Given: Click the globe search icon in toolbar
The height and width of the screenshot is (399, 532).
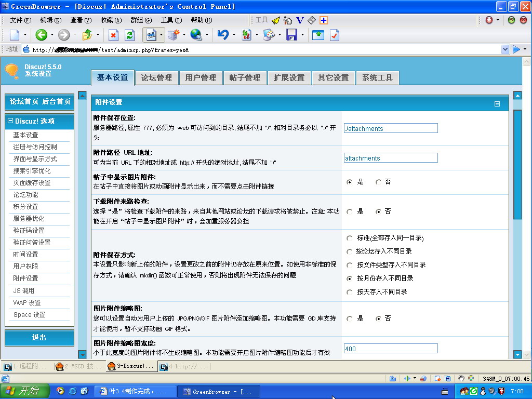Looking at the screenshot, I should [x=196, y=35].
